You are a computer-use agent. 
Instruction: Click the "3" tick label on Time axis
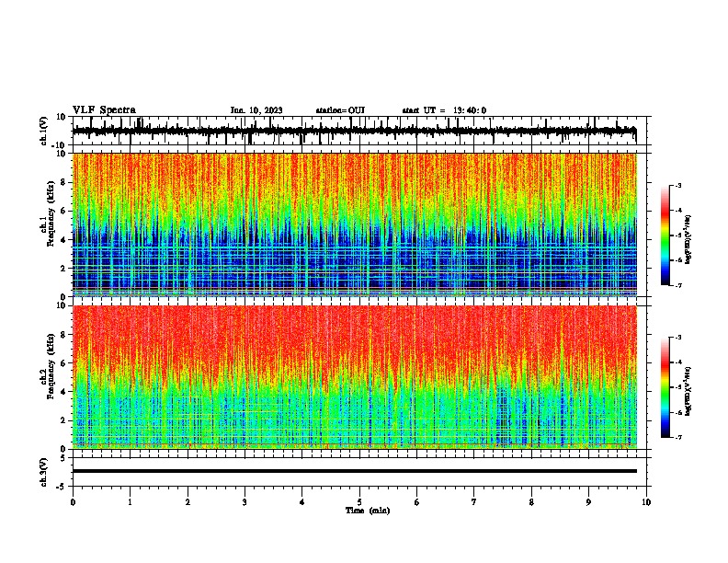click(245, 502)
